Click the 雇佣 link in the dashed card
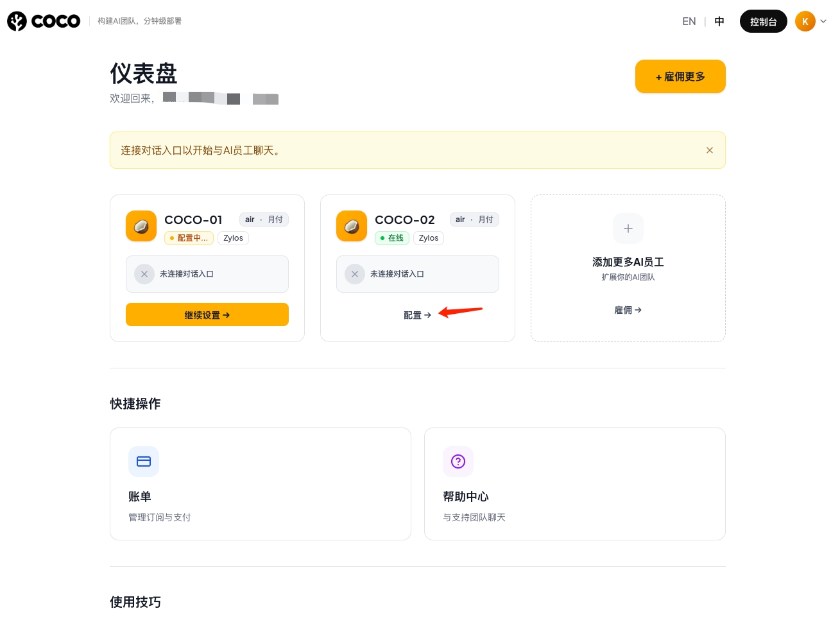Viewport: 840px width, 620px height. tap(628, 310)
